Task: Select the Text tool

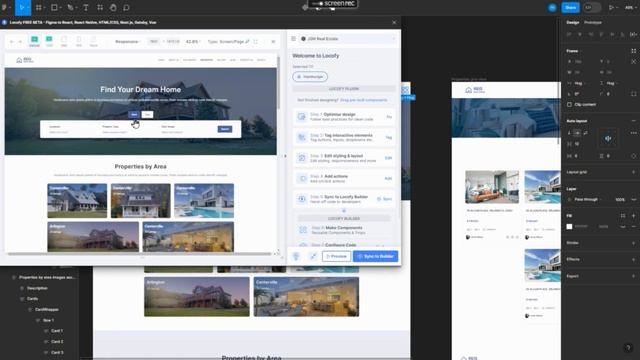Action: (86, 7)
